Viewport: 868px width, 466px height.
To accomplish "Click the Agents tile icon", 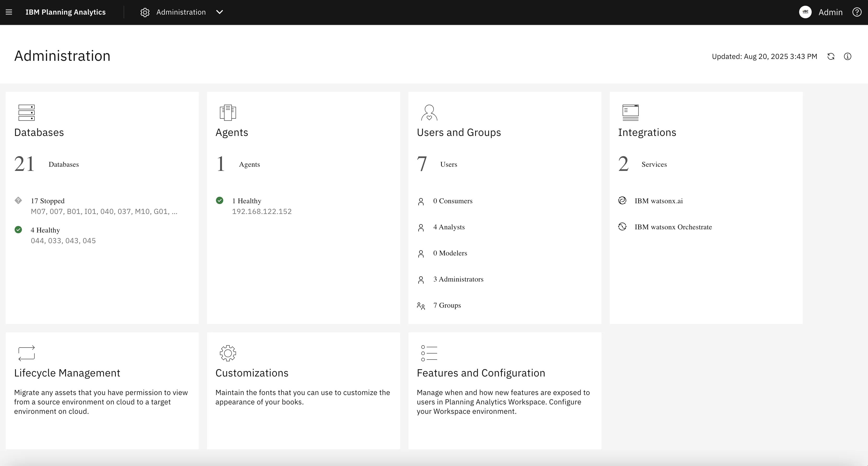I will [x=227, y=113].
